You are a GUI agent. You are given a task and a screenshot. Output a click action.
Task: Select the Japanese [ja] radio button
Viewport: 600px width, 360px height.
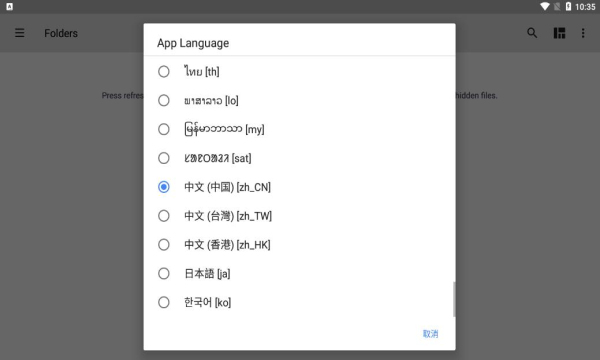(x=164, y=274)
